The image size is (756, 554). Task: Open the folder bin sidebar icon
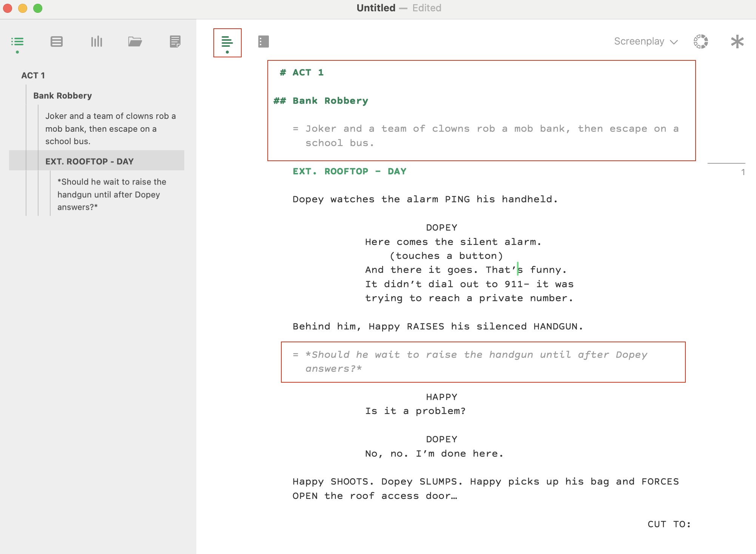135,42
